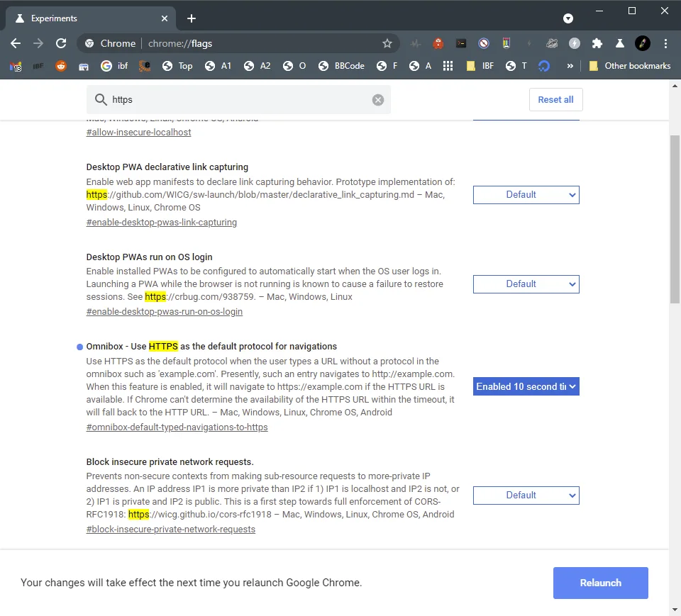Bookmark this page with the star icon
681x616 pixels.
(x=387, y=43)
